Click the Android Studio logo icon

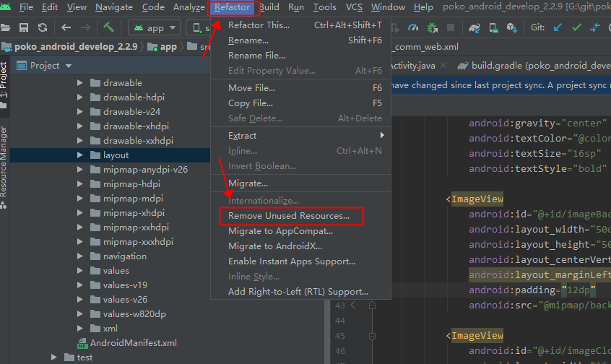click(5, 7)
